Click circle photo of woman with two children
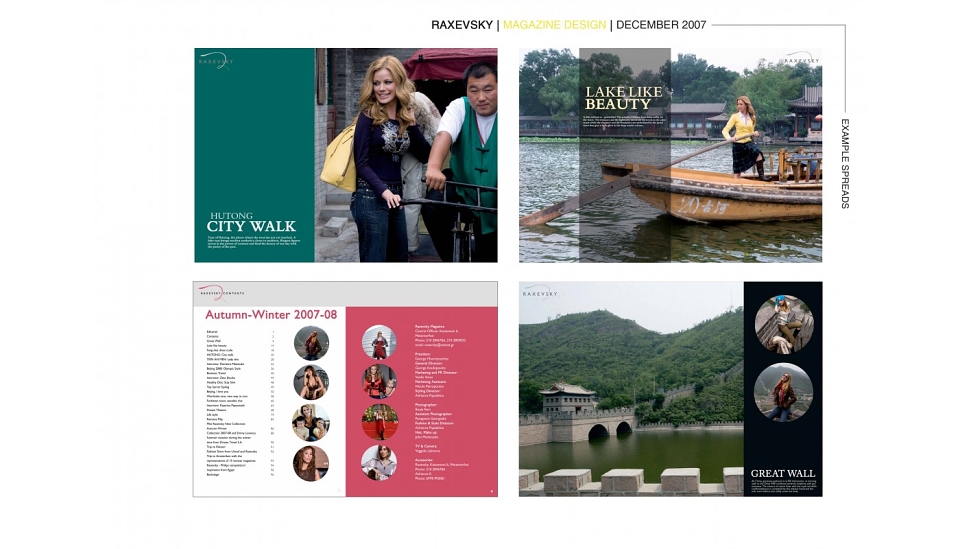Image resolution: width=960 pixels, height=549 pixels. (x=311, y=423)
